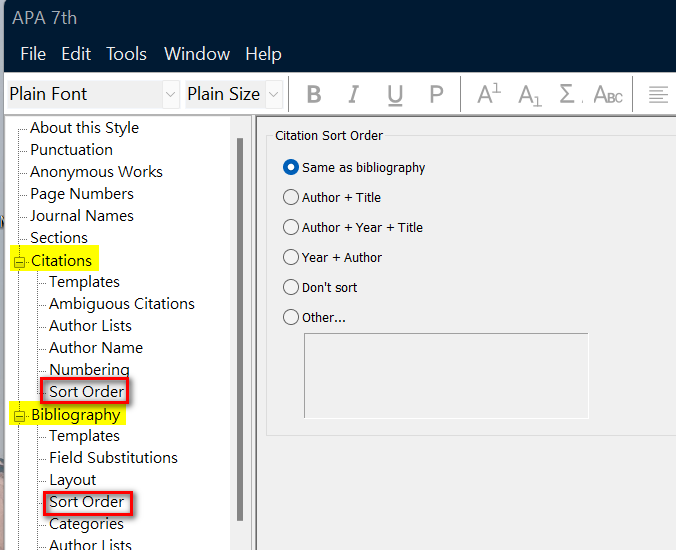Open Sort Order under Citations
The width and height of the screenshot is (676, 550).
point(86,391)
